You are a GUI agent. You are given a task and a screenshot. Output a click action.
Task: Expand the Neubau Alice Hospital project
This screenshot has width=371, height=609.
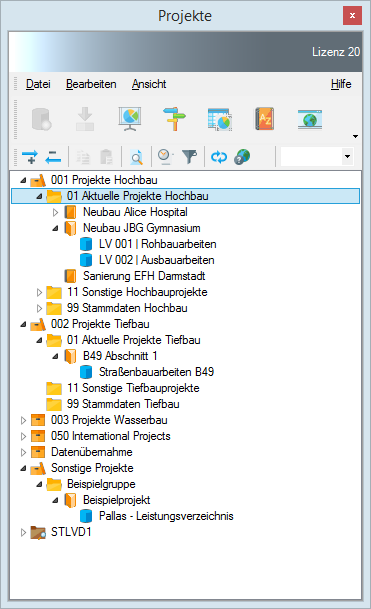click(x=55, y=212)
